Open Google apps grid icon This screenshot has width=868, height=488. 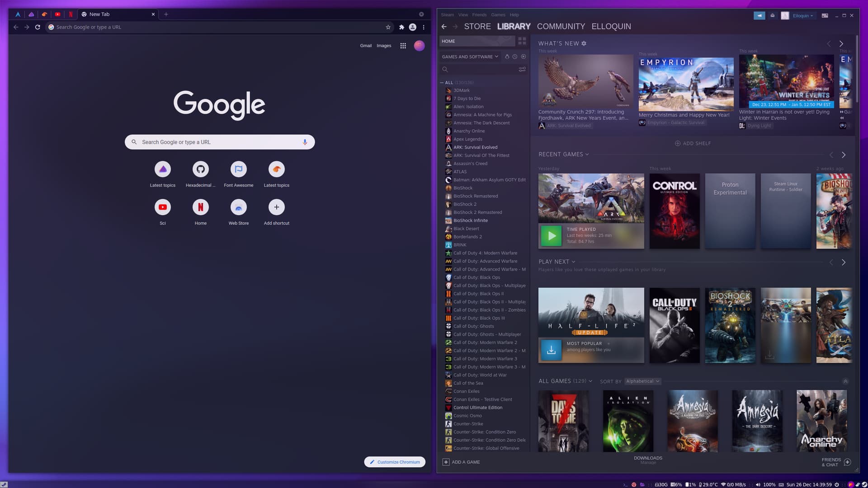[403, 46]
